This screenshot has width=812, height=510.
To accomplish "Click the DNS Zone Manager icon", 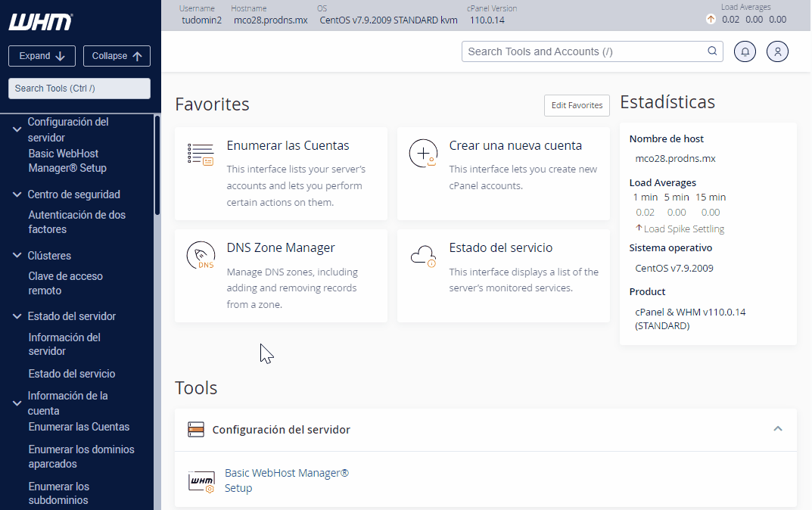I will coord(201,255).
